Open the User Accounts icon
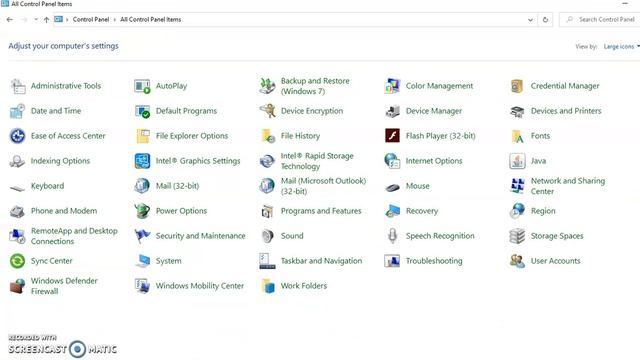Screen dimensions: 640x360 click(x=517, y=261)
